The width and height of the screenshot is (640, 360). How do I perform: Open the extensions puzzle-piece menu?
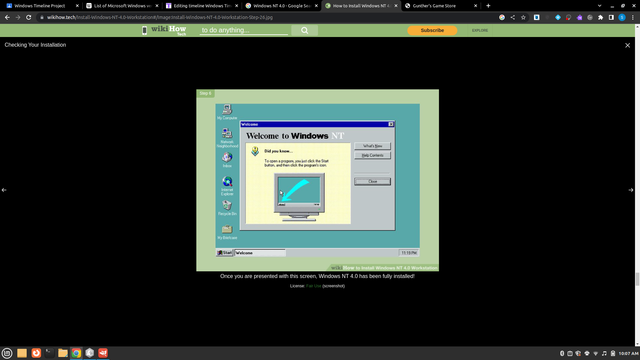tap(600, 18)
